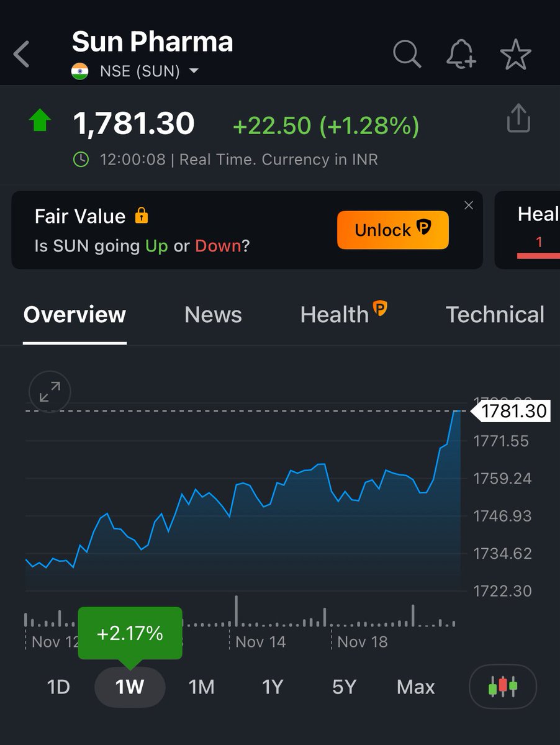Tap the Fair Value lock icon

pyautogui.click(x=142, y=215)
